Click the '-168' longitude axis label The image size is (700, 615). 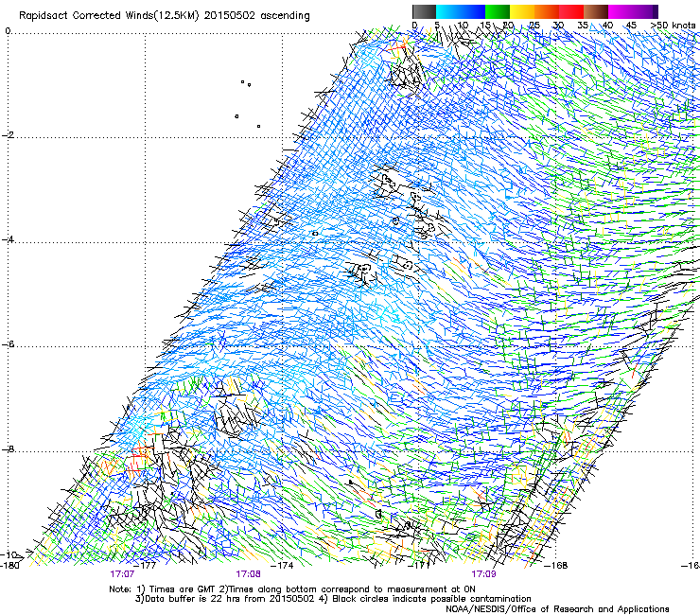pyautogui.click(x=557, y=566)
